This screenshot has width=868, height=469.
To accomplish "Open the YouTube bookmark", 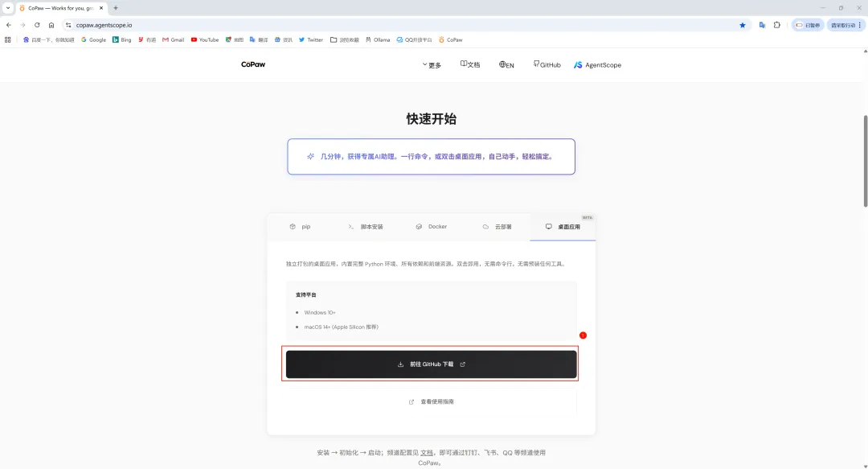I will 205,40.
